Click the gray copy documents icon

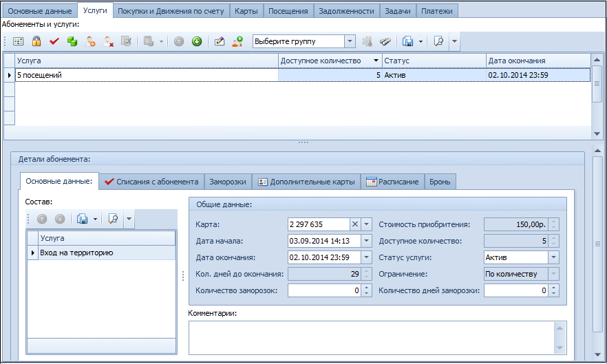point(149,41)
